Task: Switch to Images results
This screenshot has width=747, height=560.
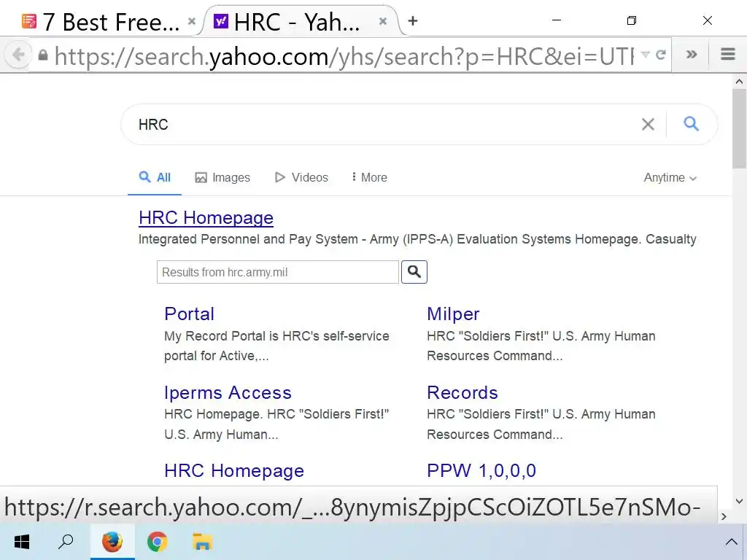Action: click(x=222, y=178)
